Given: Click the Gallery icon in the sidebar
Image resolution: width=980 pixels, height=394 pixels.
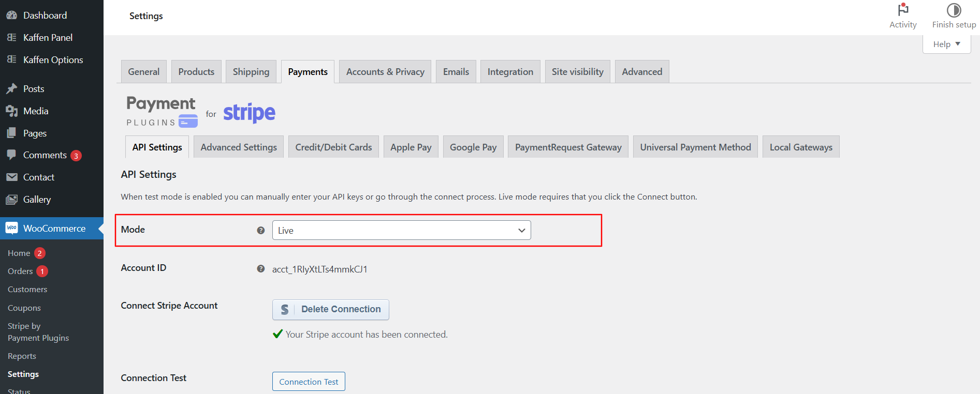Looking at the screenshot, I should click(11, 200).
